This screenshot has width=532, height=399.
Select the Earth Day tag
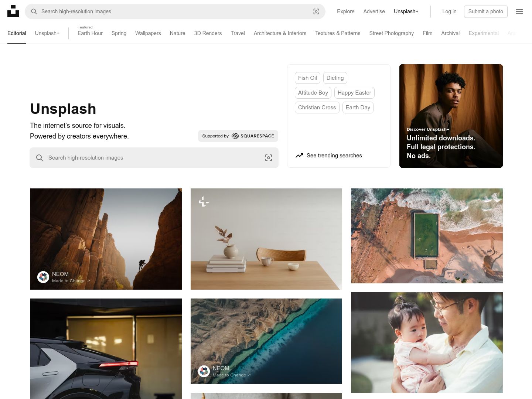coord(358,108)
